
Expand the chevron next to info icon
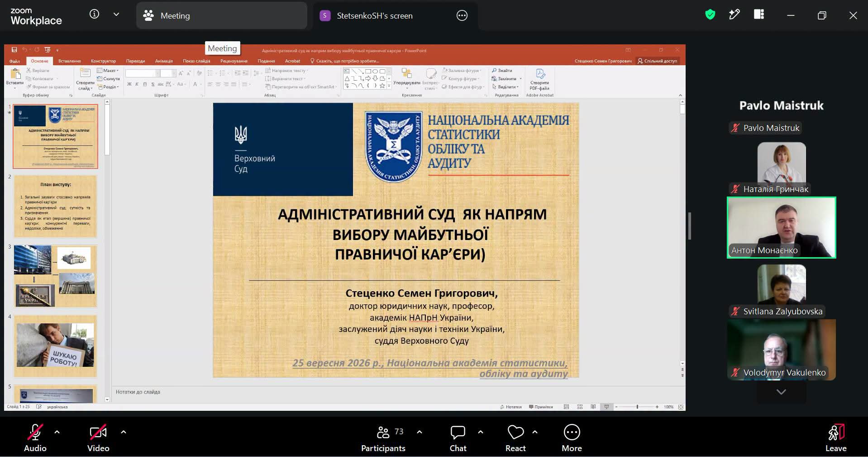[x=116, y=14]
